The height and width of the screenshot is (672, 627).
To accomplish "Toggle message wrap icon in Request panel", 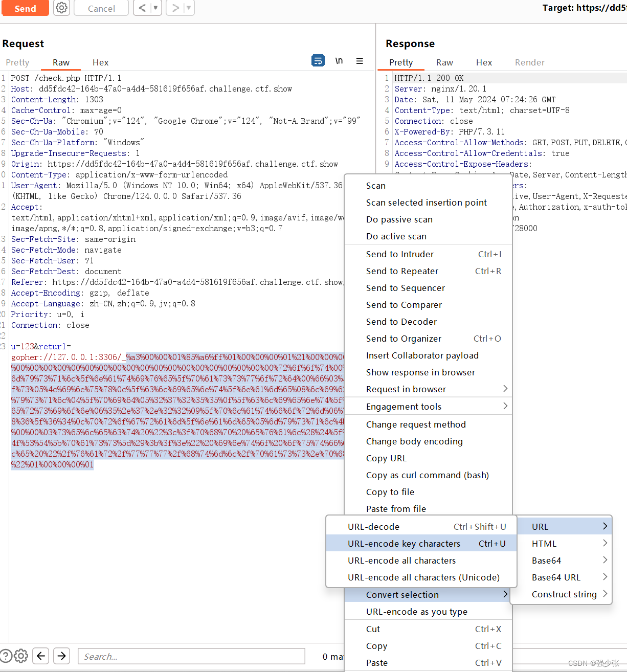I will tap(318, 61).
